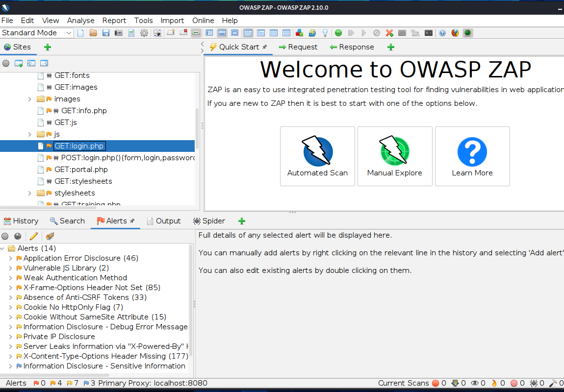
Task: Click the Step to next request icon
Action: point(351,33)
